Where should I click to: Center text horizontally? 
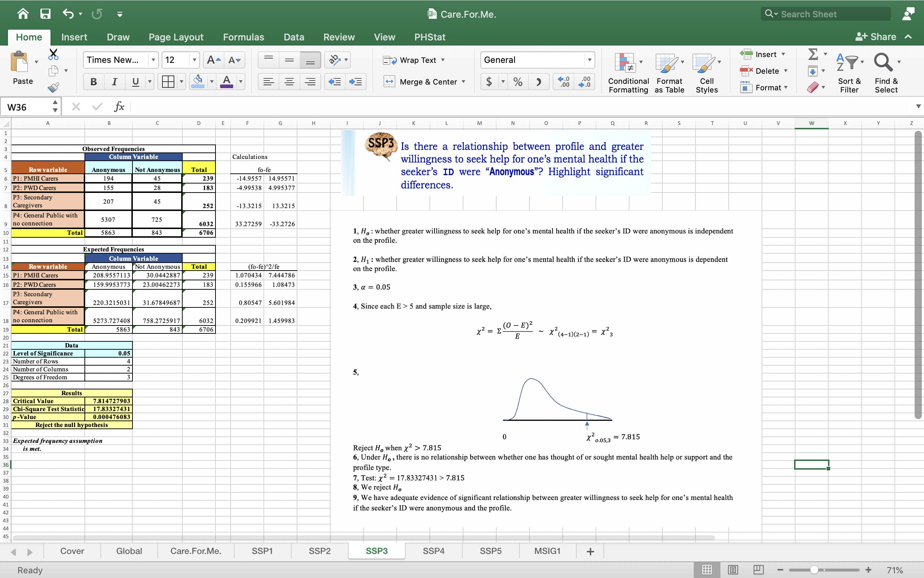coord(289,81)
